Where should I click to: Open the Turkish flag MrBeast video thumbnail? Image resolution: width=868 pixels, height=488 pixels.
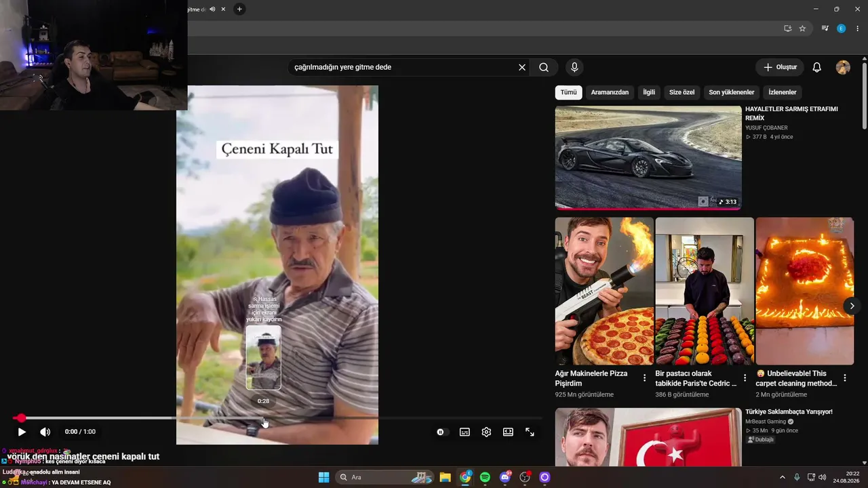point(648,437)
